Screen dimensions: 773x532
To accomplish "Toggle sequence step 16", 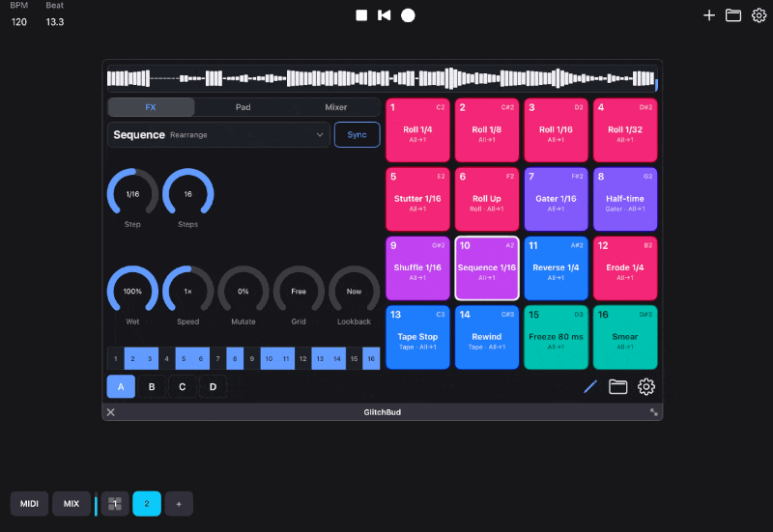I will [371, 358].
